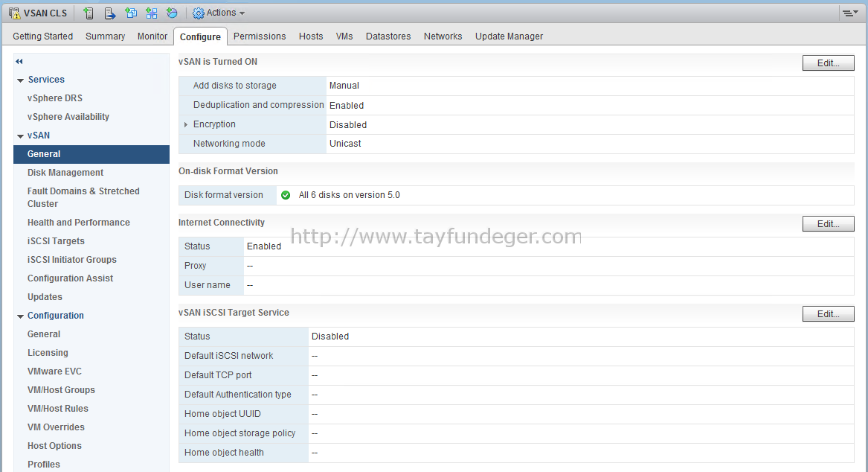Image resolution: width=868 pixels, height=472 pixels.
Task: Click the 'User name' row label
Action: point(207,284)
